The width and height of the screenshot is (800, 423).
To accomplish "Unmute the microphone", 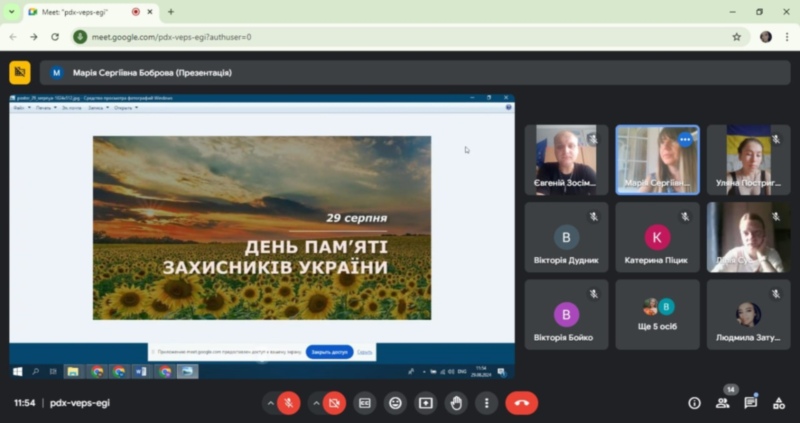I will tap(289, 403).
